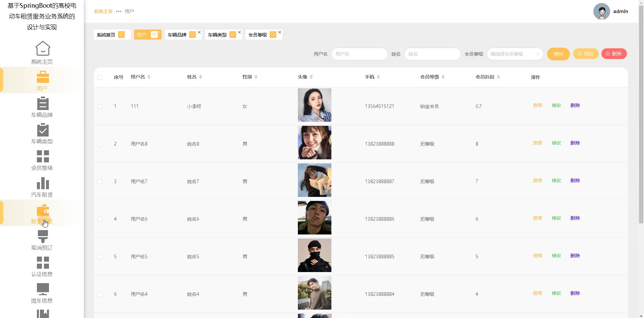The image size is (644, 318).
Task: Check the row for 用户名4
Action: [100, 295]
